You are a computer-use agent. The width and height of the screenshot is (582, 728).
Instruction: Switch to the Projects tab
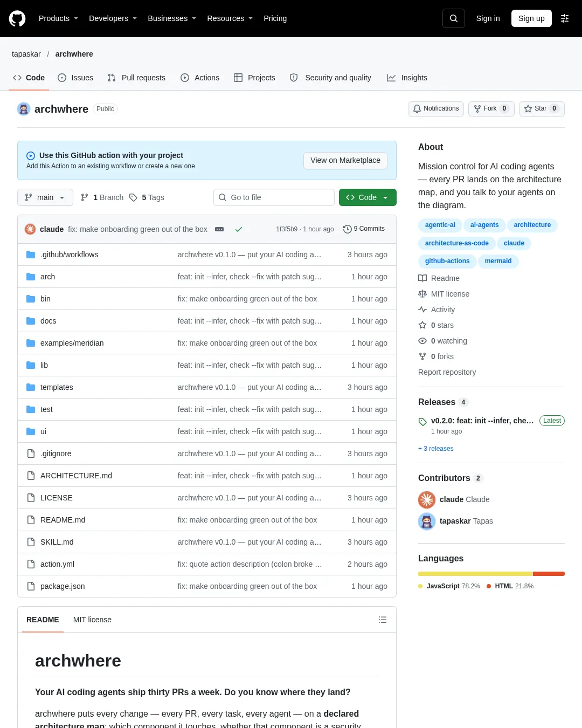point(254,78)
